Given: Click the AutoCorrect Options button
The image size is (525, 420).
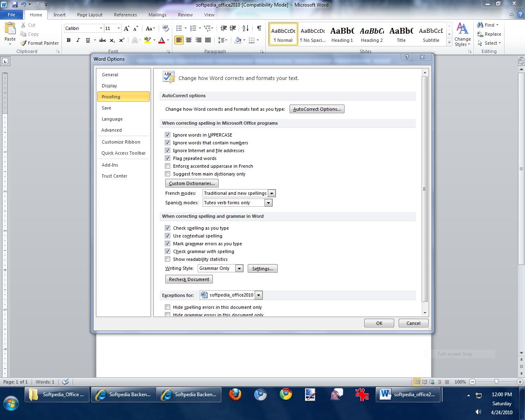Looking at the screenshot, I should pos(317,109).
